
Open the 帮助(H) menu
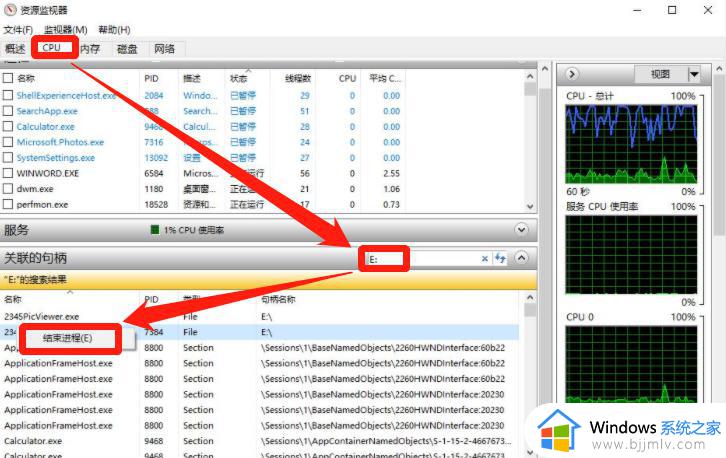tap(114, 30)
